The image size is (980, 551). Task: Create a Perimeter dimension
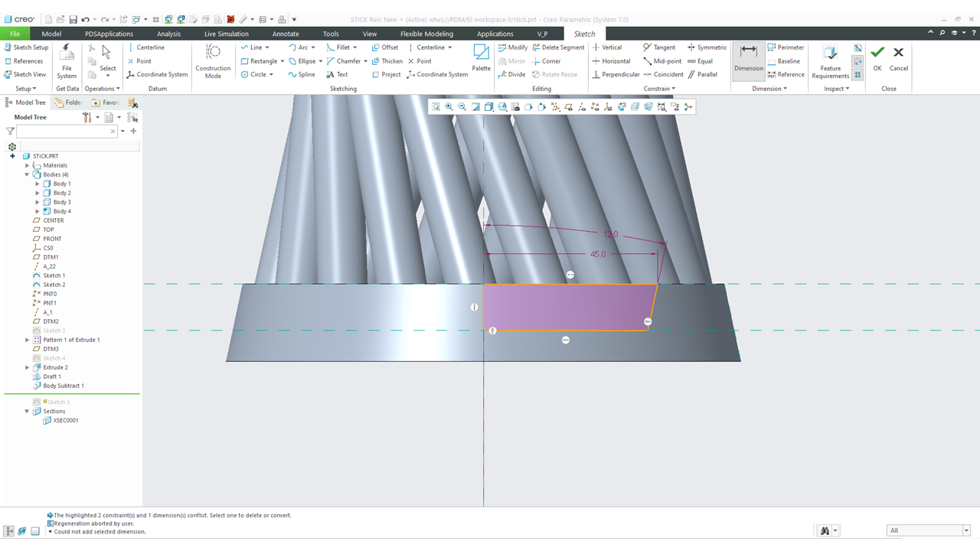coord(786,47)
